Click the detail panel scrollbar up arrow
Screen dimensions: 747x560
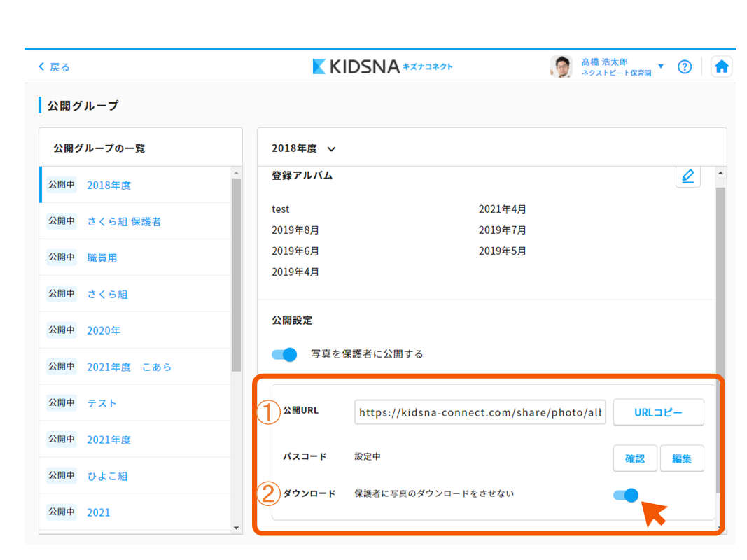coord(720,172)
